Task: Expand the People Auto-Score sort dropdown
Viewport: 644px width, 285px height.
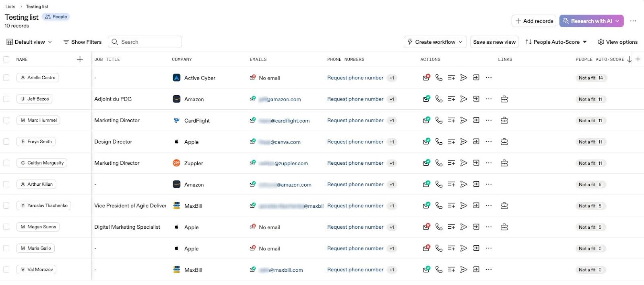Action: [556, 42]
